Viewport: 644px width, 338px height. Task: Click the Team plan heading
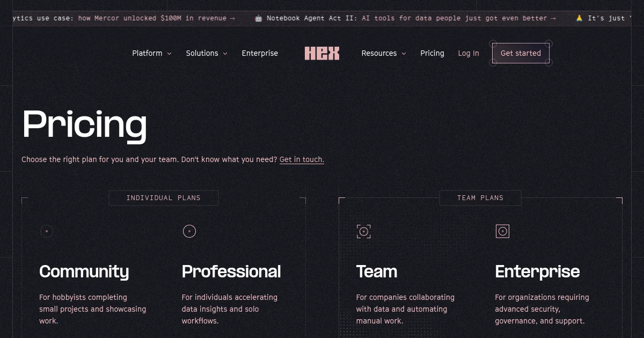[x=377, y=271]
